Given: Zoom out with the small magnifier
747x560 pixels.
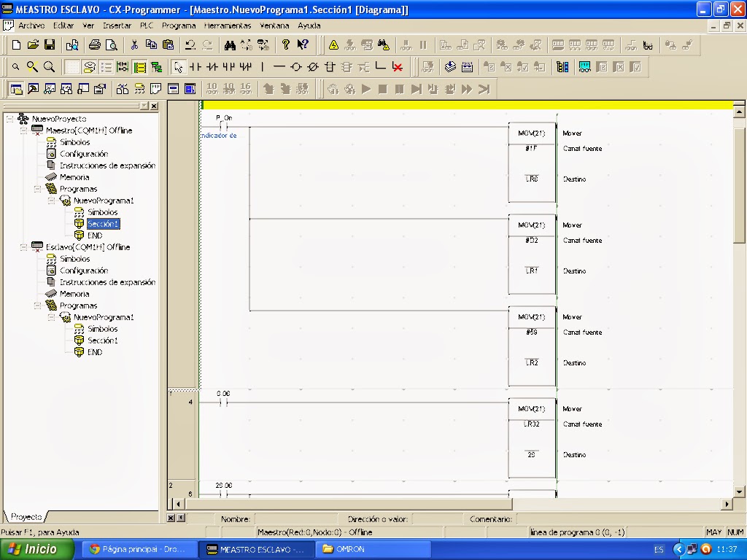Looking at the screenshot, I should pos(16,67).
